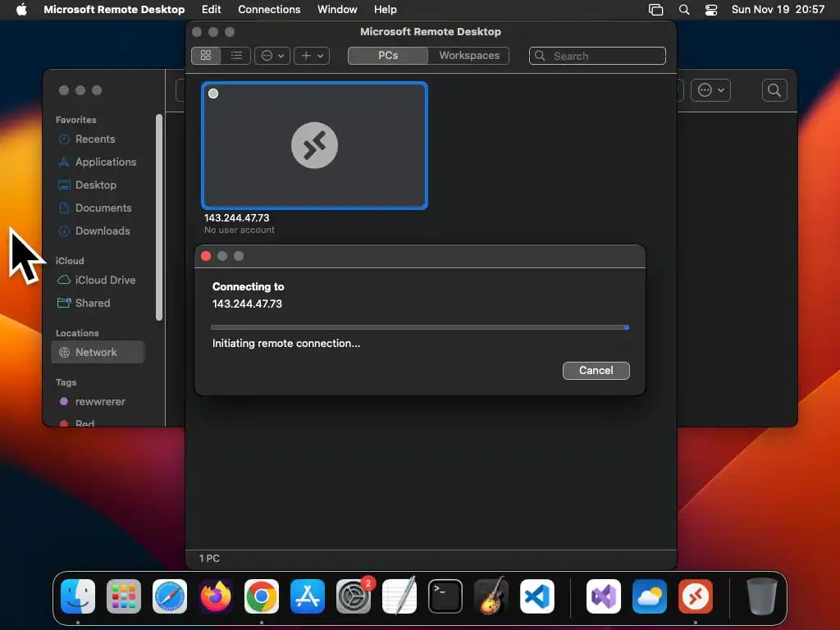Click the status dot on PC tile
The image size is (840, 630).
click(213, 94)
